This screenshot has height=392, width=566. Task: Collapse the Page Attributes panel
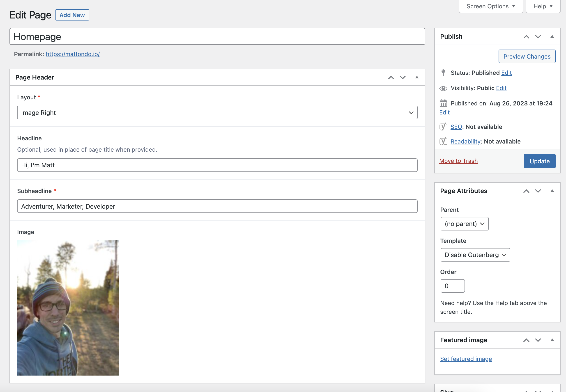pyautogui.click(x=552, y=190)
